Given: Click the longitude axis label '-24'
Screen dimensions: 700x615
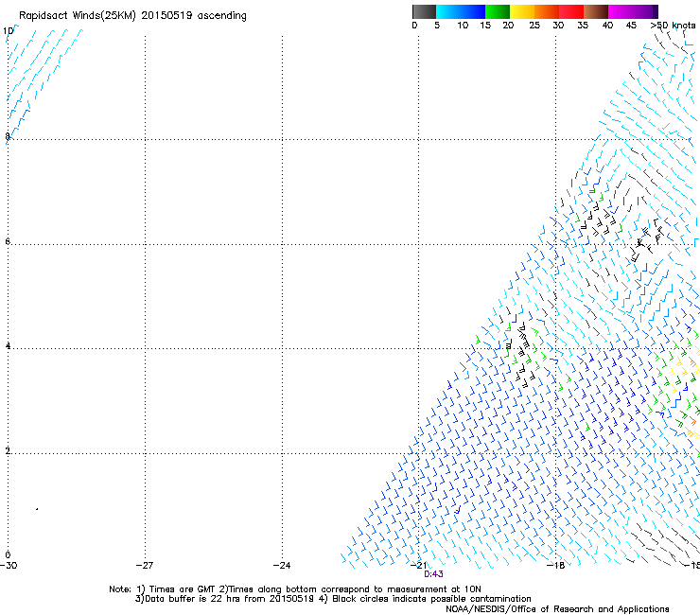Looking at the screenshot, I should click(282, 566).
